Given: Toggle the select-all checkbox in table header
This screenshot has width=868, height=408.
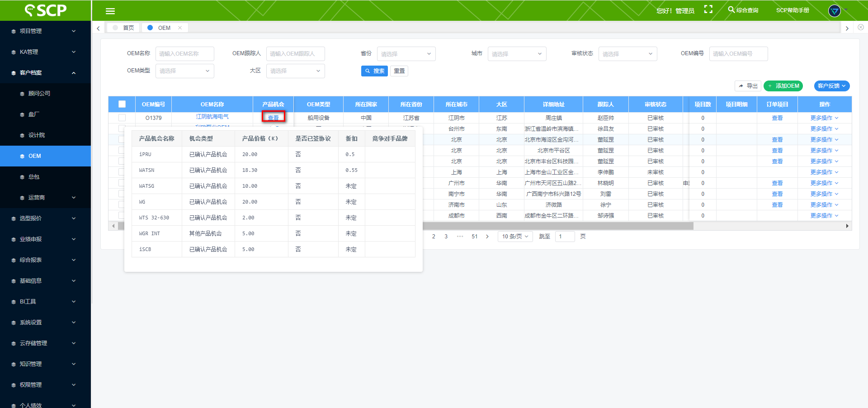Looking at the screenshot, I should 122,104.
